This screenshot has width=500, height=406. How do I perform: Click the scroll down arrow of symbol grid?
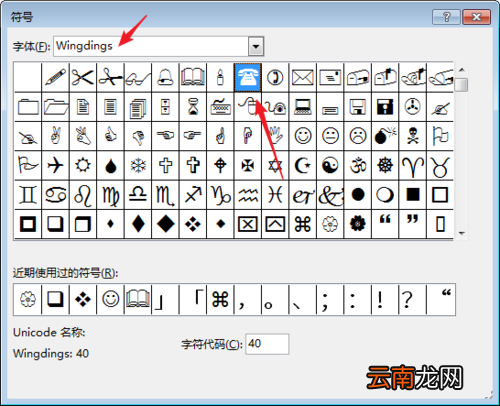[x=462, y=233]
